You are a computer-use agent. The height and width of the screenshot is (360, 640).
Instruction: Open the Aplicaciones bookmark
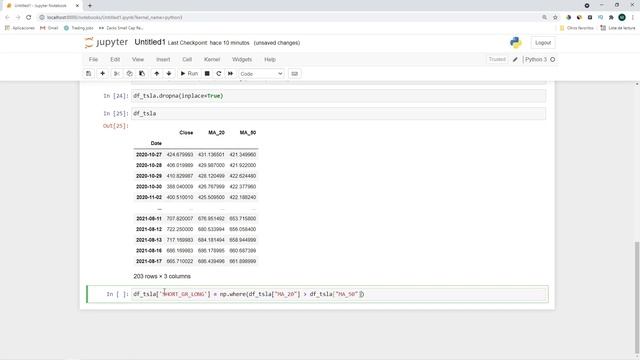tap(20, 28)
